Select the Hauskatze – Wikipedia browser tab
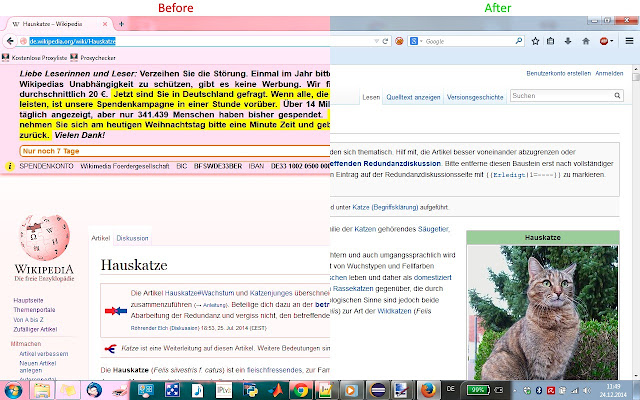This screenshot has width=640, height=400. point(59,24)
